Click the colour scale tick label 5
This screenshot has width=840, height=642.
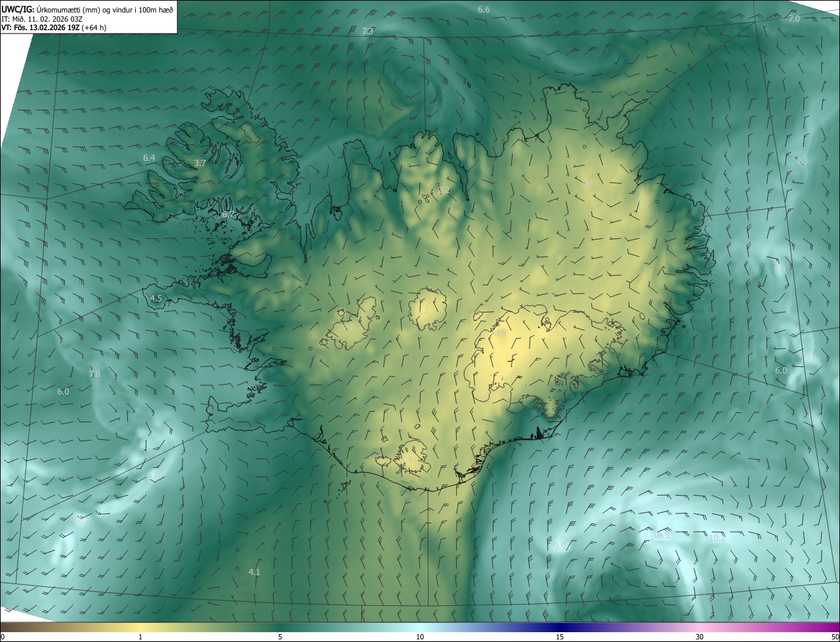(x=280, y=637)
